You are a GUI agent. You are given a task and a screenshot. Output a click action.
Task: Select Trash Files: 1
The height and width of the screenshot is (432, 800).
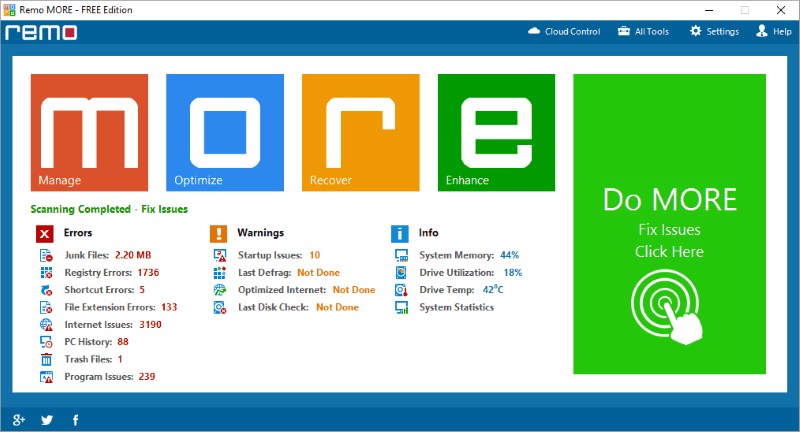tap(93, 359)
